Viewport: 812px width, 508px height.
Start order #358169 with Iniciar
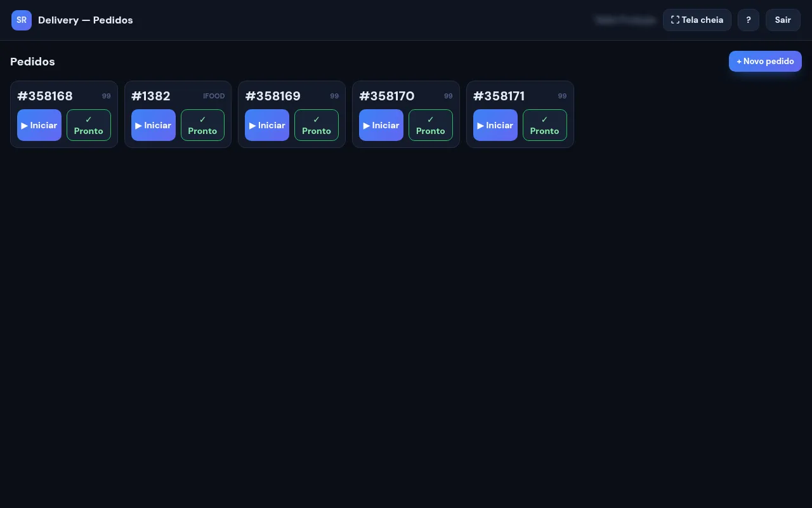267,125
